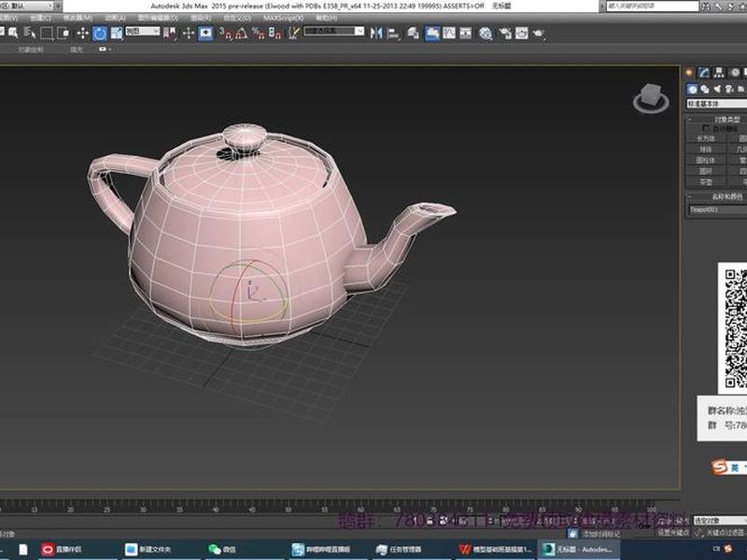
Task: Click the Align tool icon
Action: tap(393, 33)
